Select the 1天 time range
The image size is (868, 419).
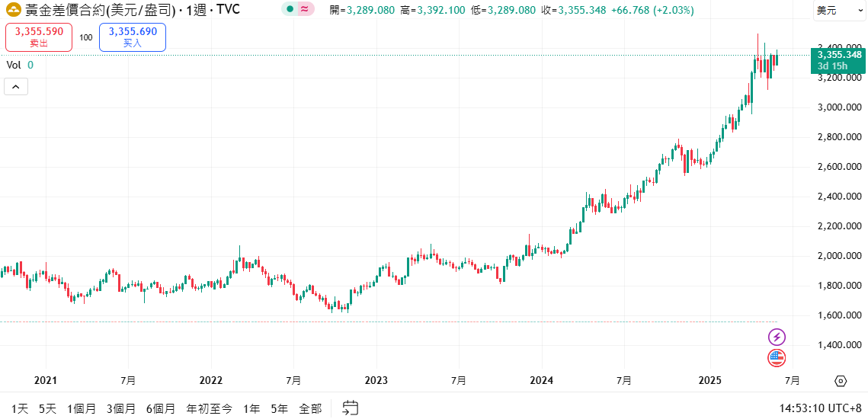[19, 409]
